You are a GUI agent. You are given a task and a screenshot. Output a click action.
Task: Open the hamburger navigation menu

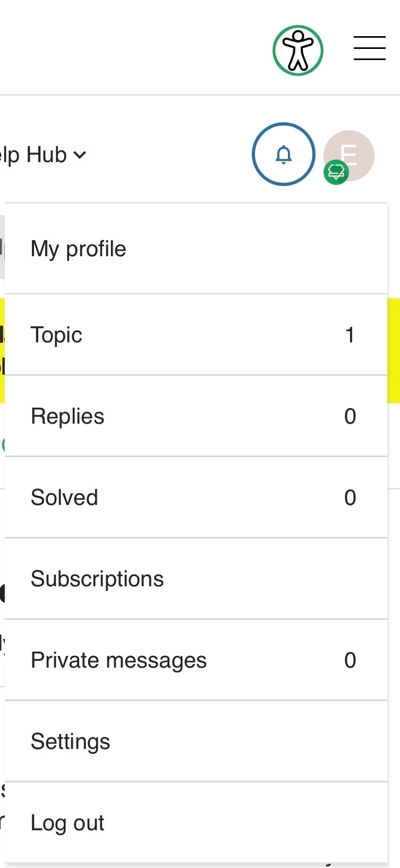[x=369, y=48]
